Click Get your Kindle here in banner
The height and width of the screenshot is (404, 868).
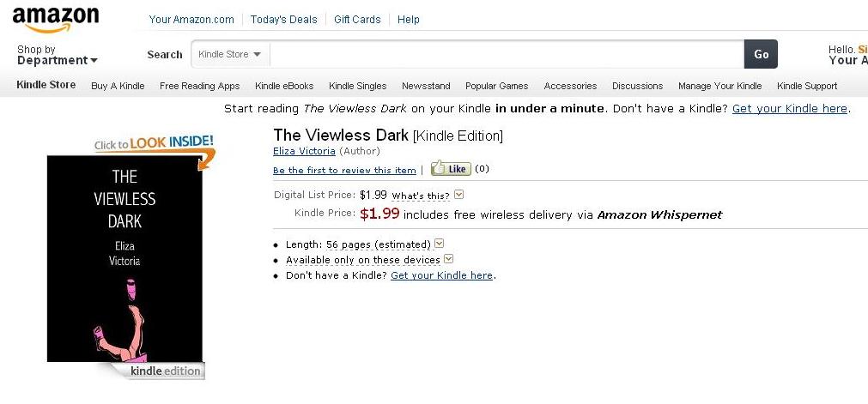coord(789,109)
